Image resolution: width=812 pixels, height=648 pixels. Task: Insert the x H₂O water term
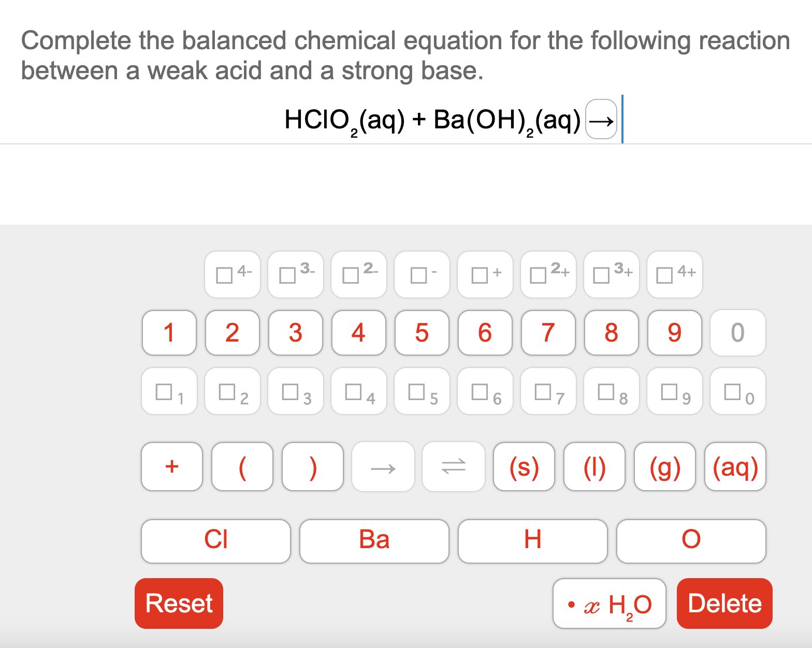609,603
